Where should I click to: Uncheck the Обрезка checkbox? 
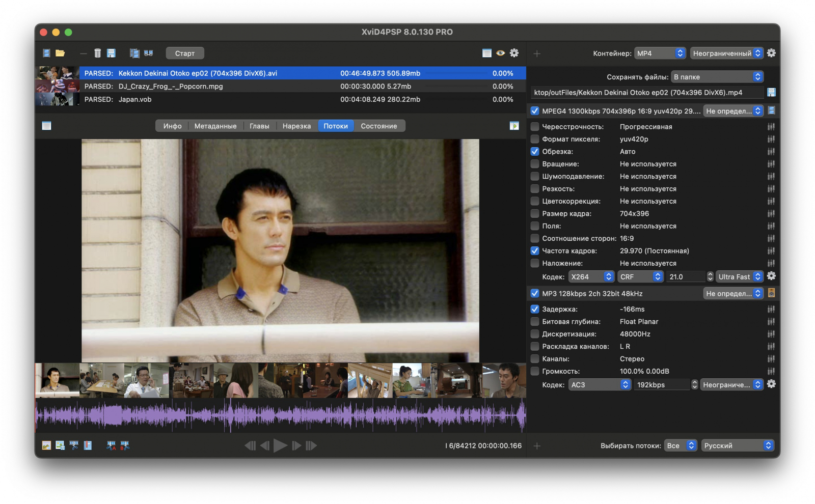535,151
